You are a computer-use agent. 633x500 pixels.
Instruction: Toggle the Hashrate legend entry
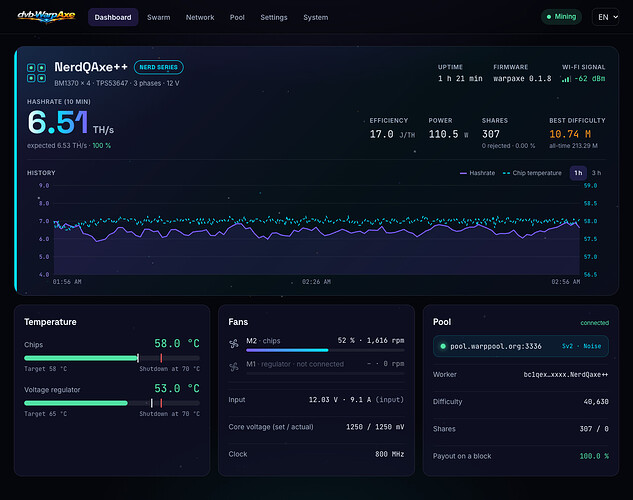477,173
